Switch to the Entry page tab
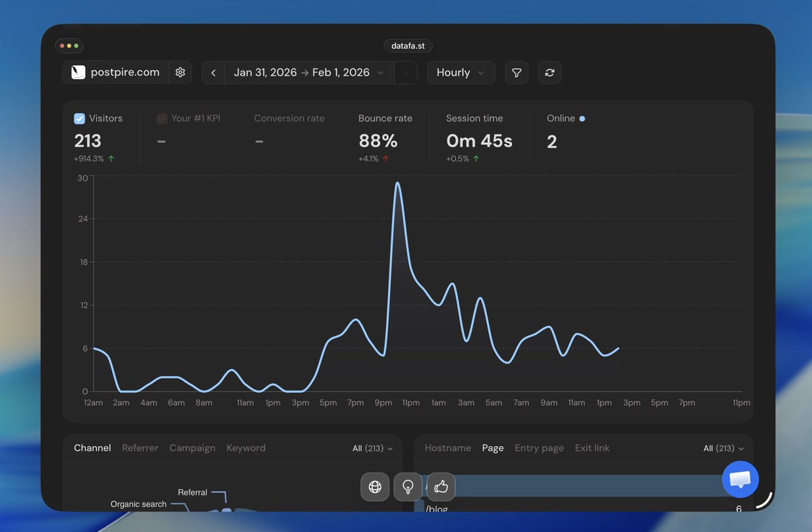The width and height of the screenshot is (812, 532). click(539, 447)
